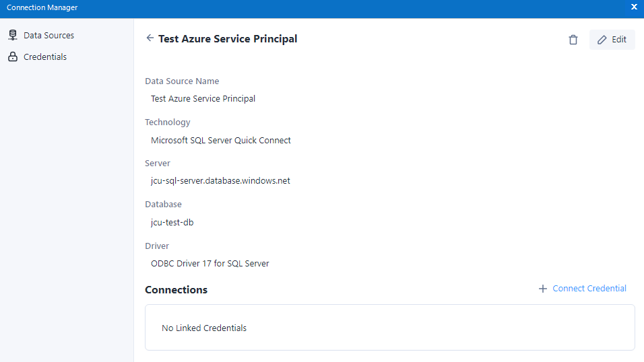Click the Test Azure Service Principal page title
Image resolution: width=644 pixels, height=362 pixels.
pyautogui.click(x=228, y=39)
